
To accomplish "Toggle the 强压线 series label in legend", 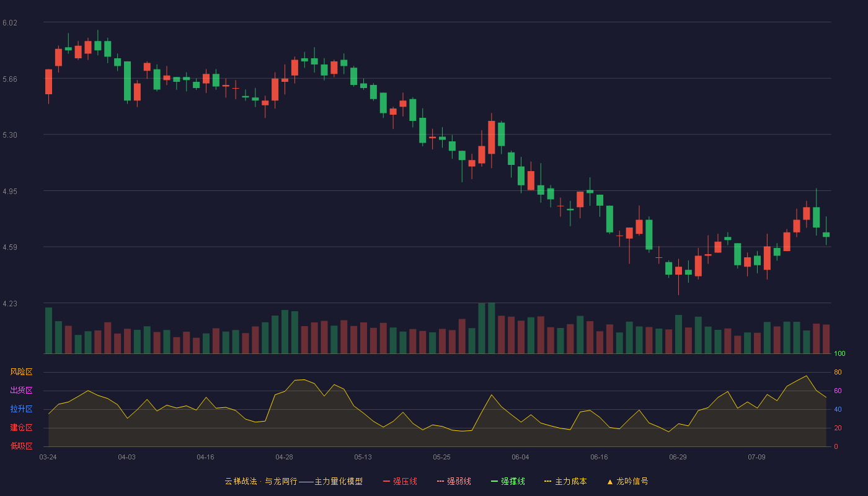I will 405,481.
